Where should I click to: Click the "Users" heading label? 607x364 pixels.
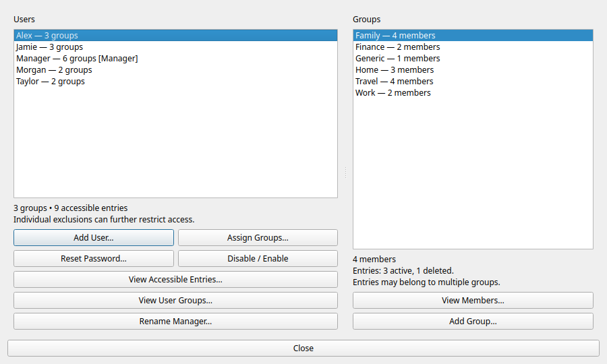click(x=24, y=20)
